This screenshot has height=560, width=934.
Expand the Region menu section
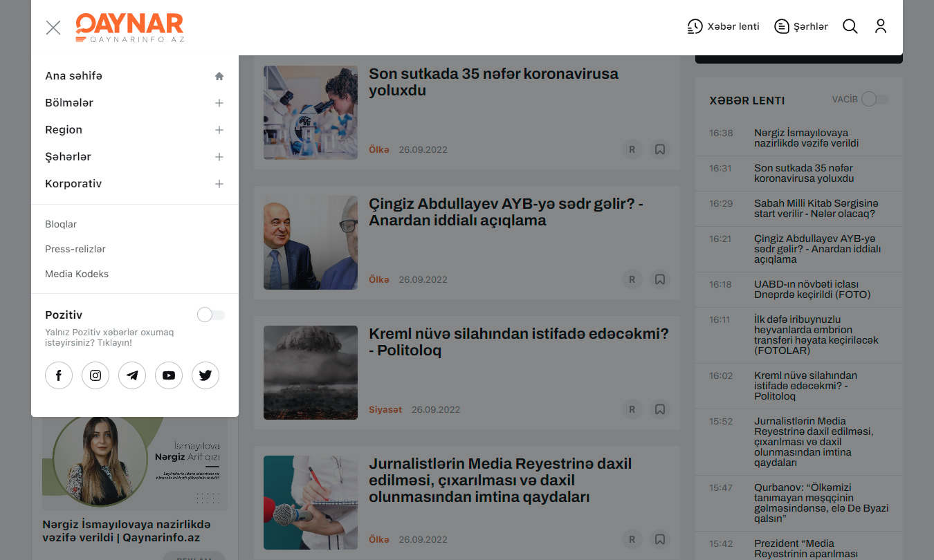pyautogui.click(x=219, y=130)
